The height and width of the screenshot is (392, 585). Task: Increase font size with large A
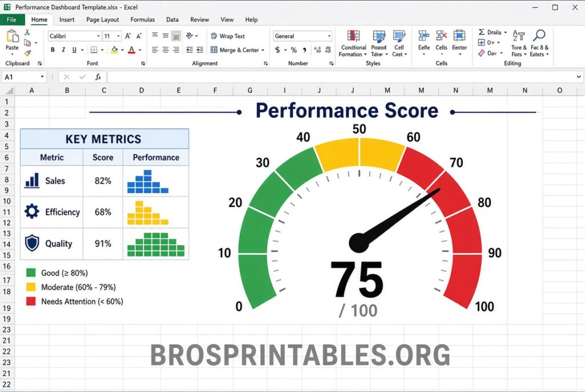click(x=128, y=36)
